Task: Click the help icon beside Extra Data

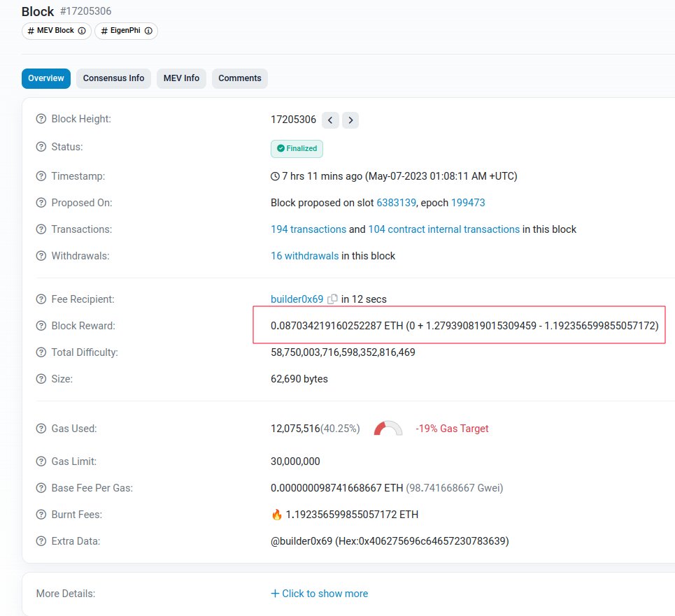Action: [x=41, y=541]
